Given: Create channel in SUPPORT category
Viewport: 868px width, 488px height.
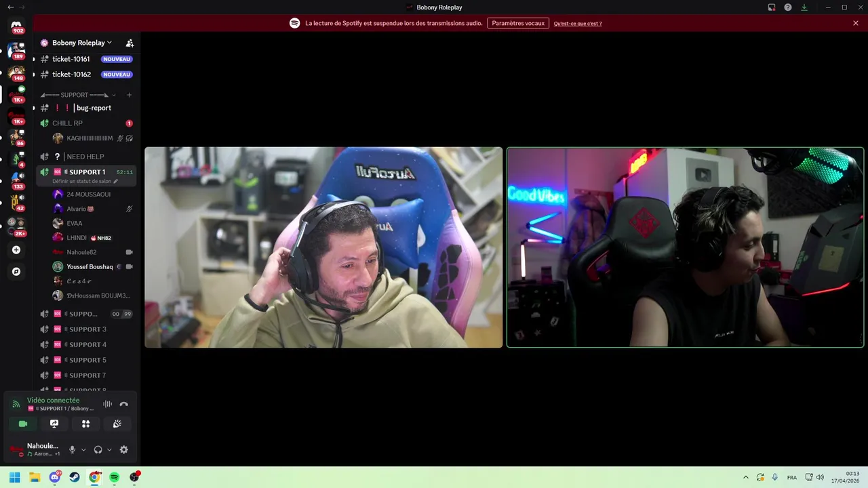Looking at the screenshot, I should (x=129, y=95).
